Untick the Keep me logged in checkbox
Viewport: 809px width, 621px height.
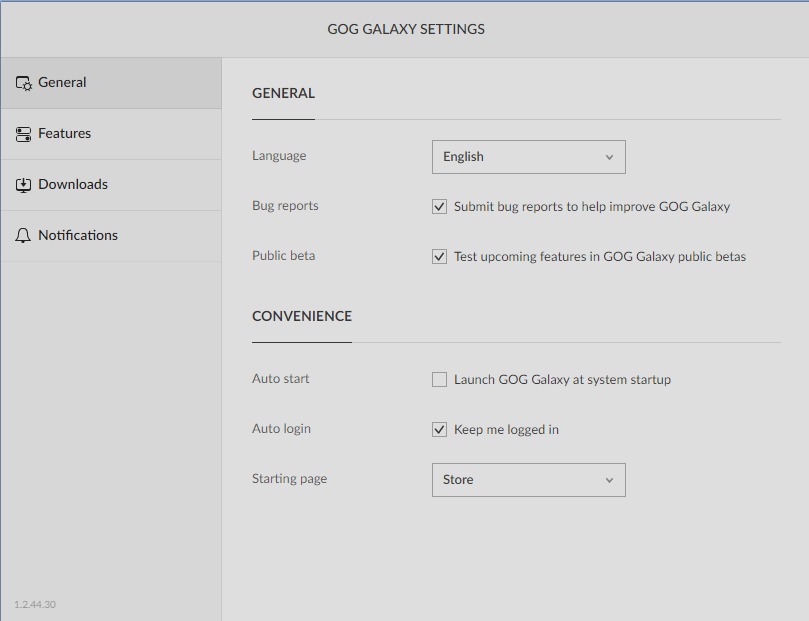pos(440,430)
